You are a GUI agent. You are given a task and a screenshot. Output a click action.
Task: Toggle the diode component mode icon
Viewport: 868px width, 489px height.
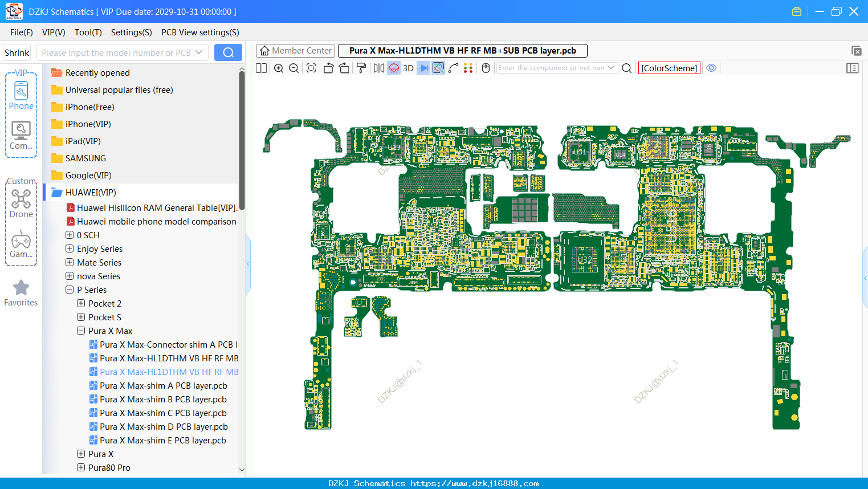coord(423,68)
